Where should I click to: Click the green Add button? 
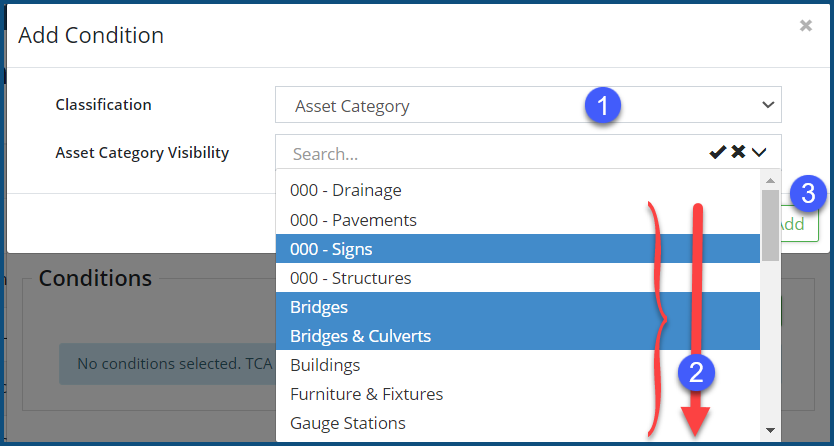(x=792, y=224)
